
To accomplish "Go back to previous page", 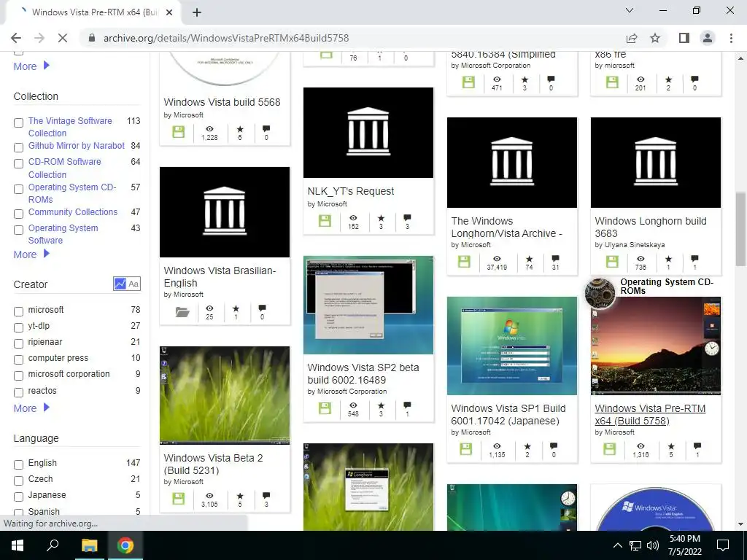I will tap(16, 38).
